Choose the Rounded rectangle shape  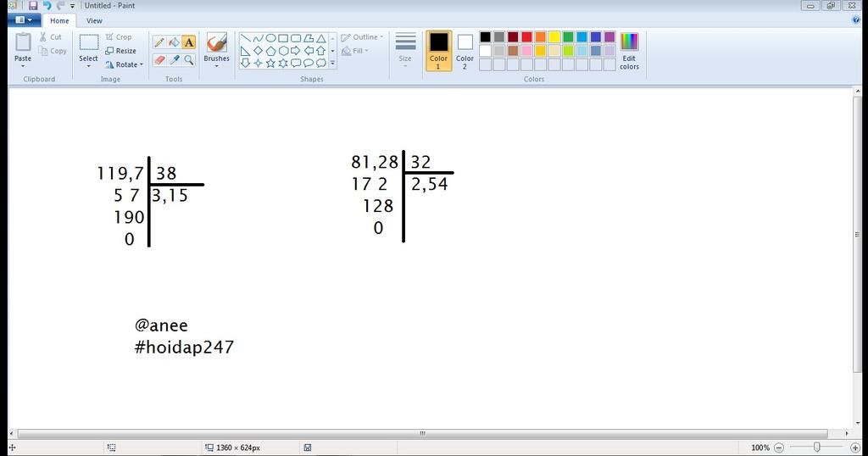(x=296, y=38)
